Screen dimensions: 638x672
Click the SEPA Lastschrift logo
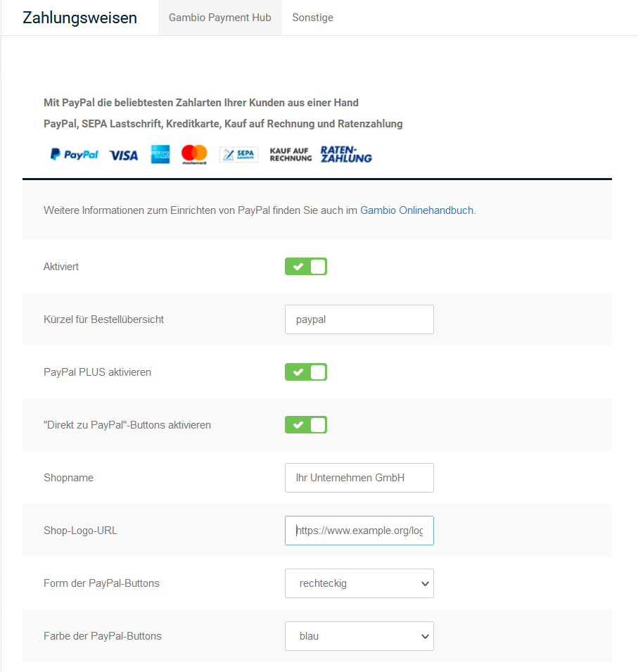pos(238,155)
